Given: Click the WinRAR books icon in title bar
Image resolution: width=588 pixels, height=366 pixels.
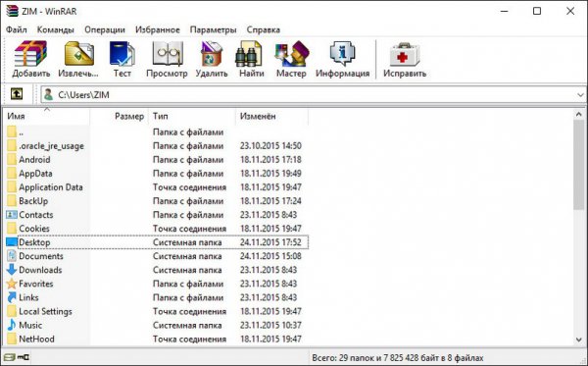Looking at the screenshot, I should [12, 11].
